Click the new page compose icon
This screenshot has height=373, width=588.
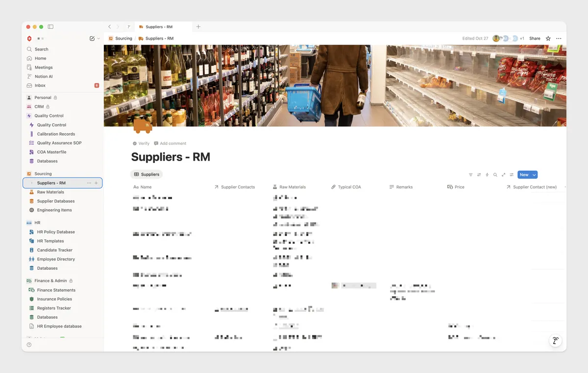pyautogui.click(x=92, y=38)
